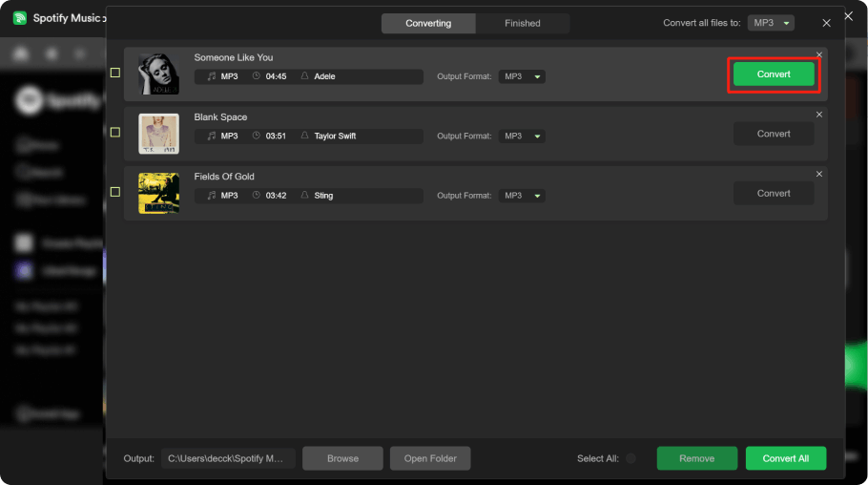Click the Browse button
This screenshot has width=868, height=485.
point(342,458)
